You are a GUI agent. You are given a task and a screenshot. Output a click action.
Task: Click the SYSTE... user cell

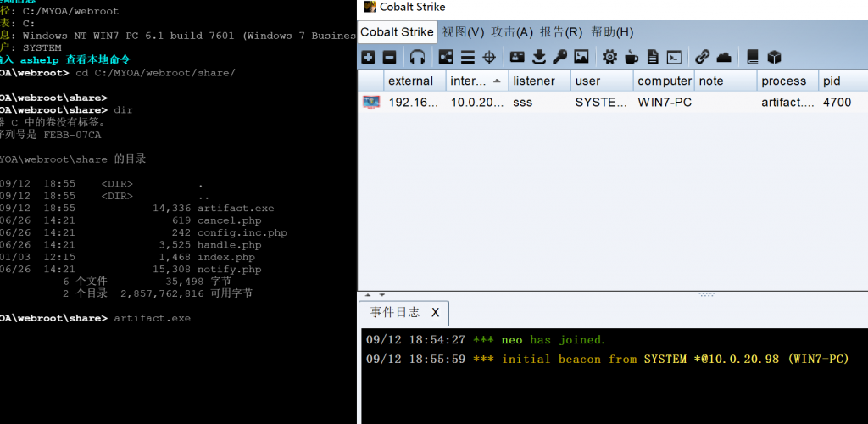[603, 102]
